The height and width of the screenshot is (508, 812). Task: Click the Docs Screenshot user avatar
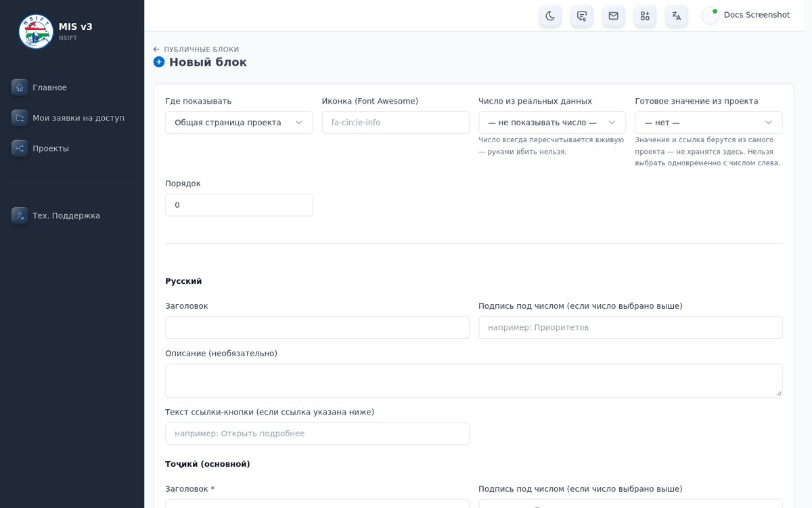[710, 16]
